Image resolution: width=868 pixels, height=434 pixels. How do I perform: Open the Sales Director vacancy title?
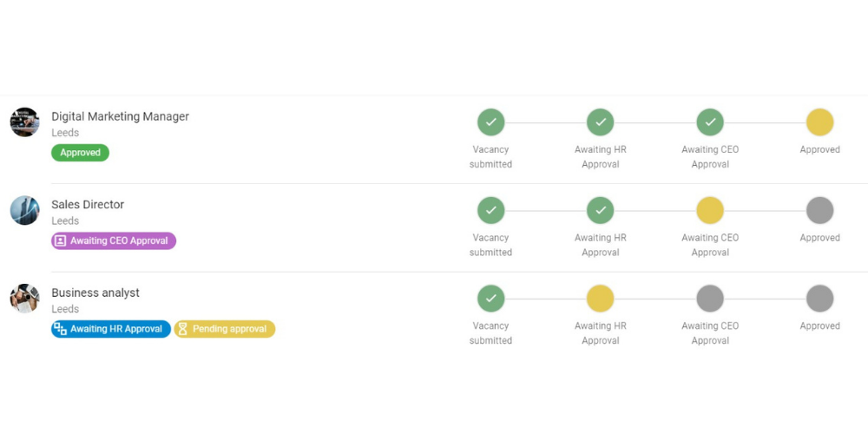pos(88,205)
